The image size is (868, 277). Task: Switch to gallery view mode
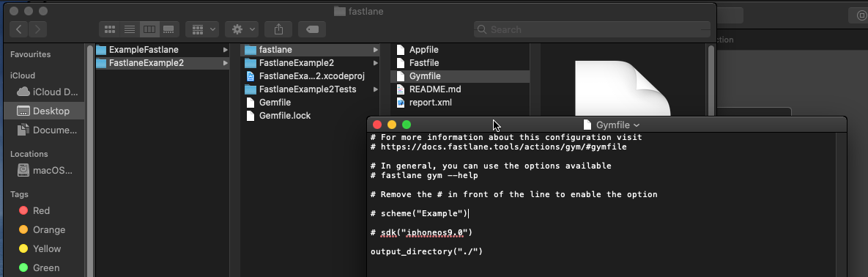point(169,29)
